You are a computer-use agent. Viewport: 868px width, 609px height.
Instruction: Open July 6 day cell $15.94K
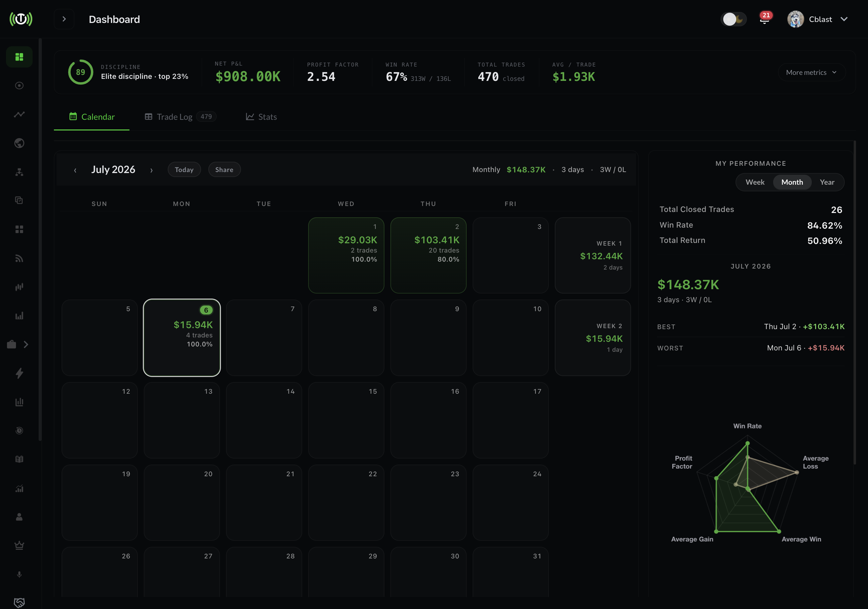pos(182,337)
